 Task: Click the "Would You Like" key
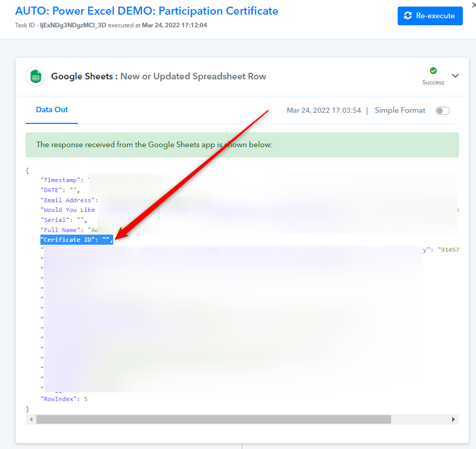[68, 210]
